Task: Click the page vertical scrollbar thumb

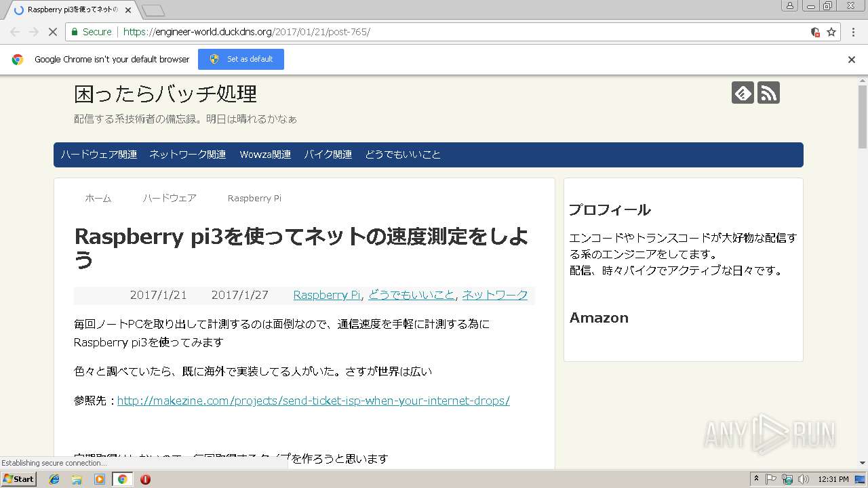Action: tap(863, 117)
